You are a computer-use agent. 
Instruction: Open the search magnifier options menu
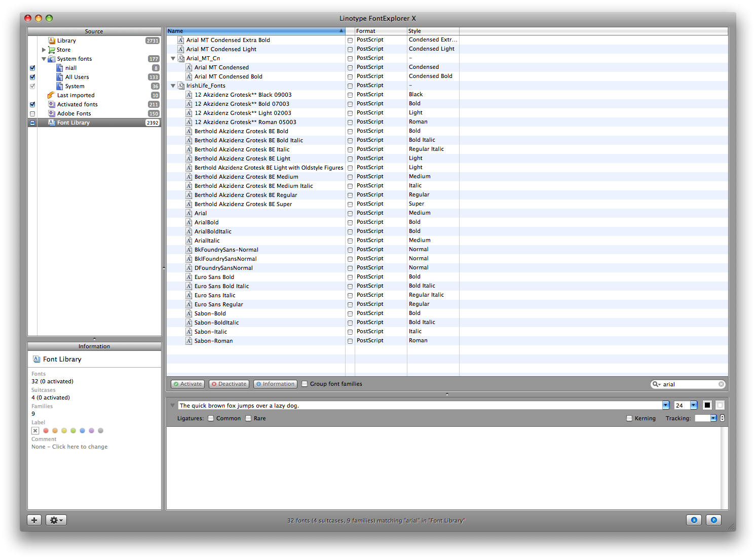point(656,384)
